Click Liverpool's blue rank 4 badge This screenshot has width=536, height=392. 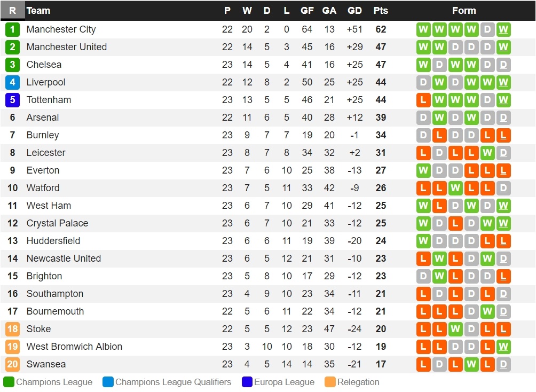point(12,82)
